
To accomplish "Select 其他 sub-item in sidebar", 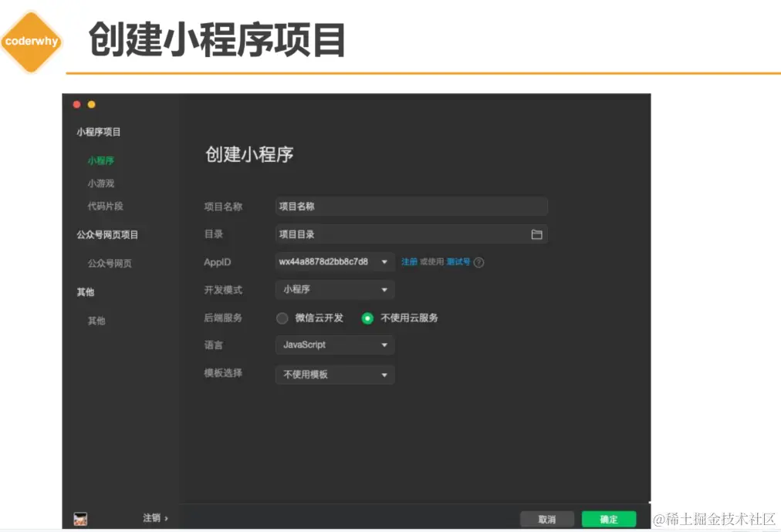I will tap(96, 321).
